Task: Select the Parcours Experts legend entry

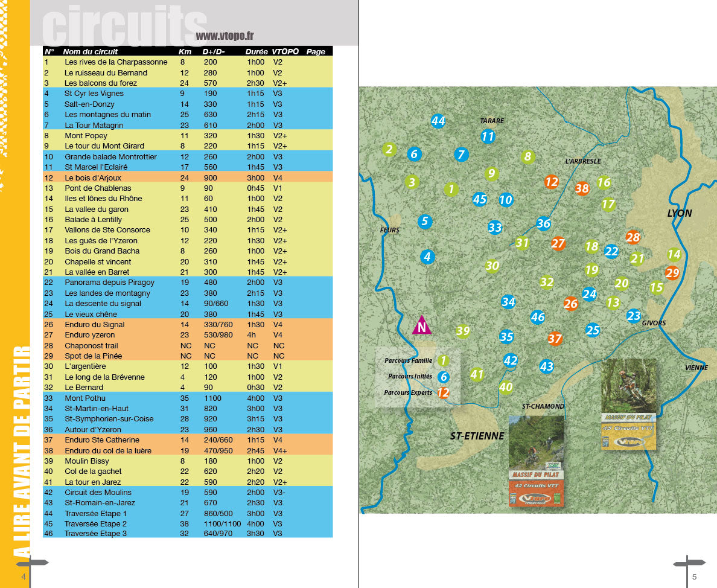Action: (x=410, y=392)
